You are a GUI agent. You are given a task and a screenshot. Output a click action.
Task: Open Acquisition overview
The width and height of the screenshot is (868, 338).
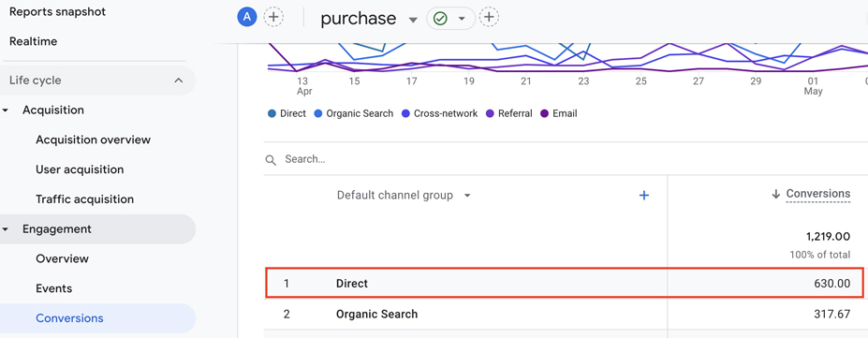coord(93,140)
